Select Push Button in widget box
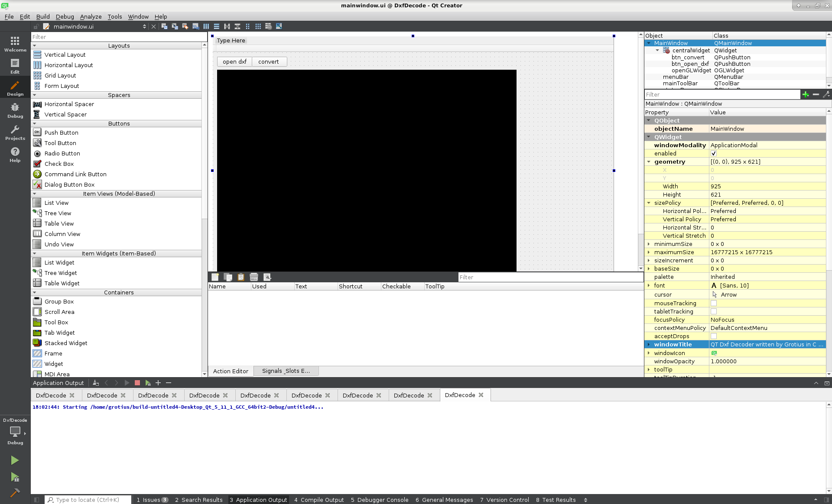 point(61,132)
